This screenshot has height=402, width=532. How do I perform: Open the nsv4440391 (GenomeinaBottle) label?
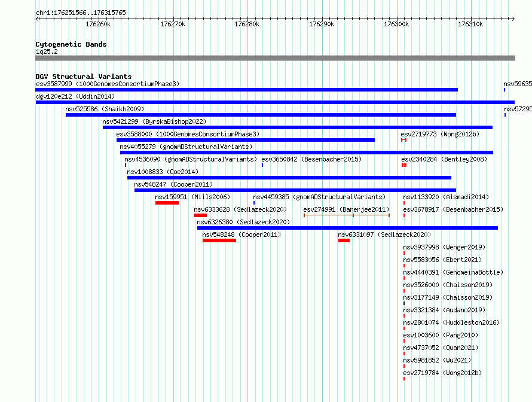(x=453, y=272)
